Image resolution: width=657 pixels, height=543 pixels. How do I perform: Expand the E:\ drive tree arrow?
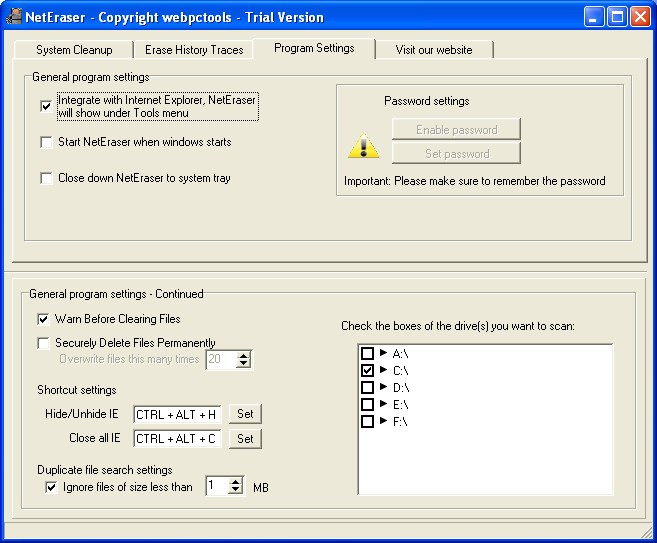point(383,403)
